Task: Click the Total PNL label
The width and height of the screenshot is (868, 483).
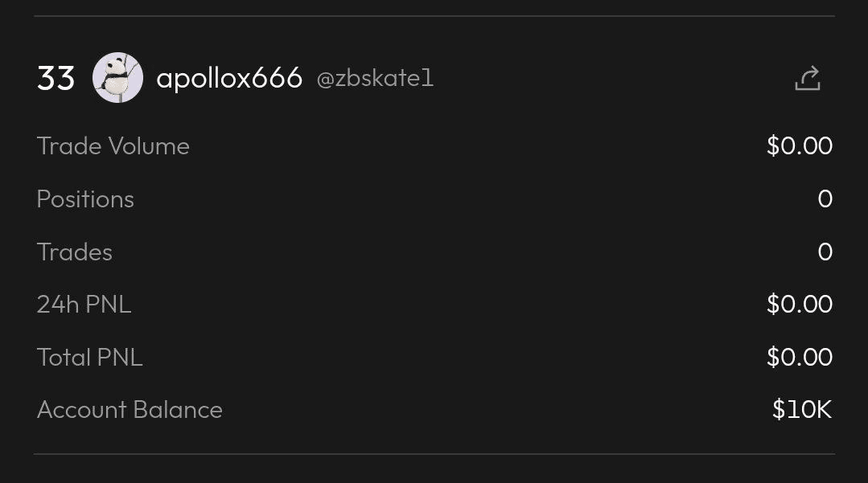Action: point(90,358)
